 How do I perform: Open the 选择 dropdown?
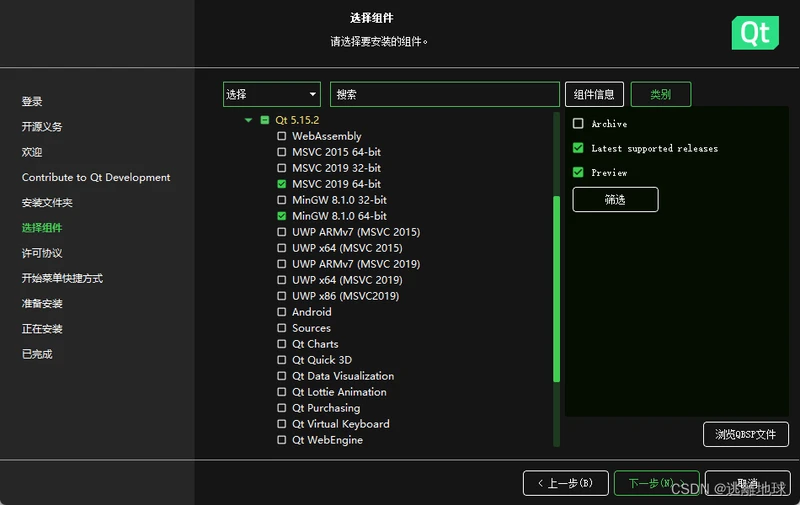271,94
